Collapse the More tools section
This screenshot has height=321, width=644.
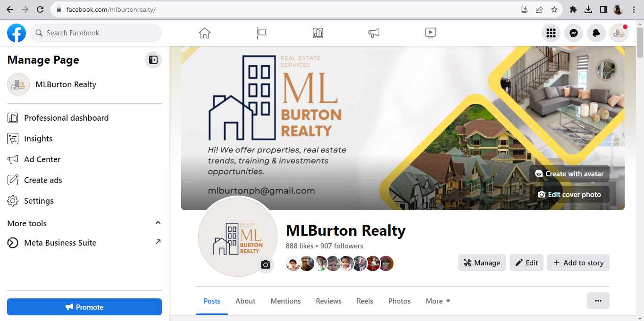coord(158,223)
